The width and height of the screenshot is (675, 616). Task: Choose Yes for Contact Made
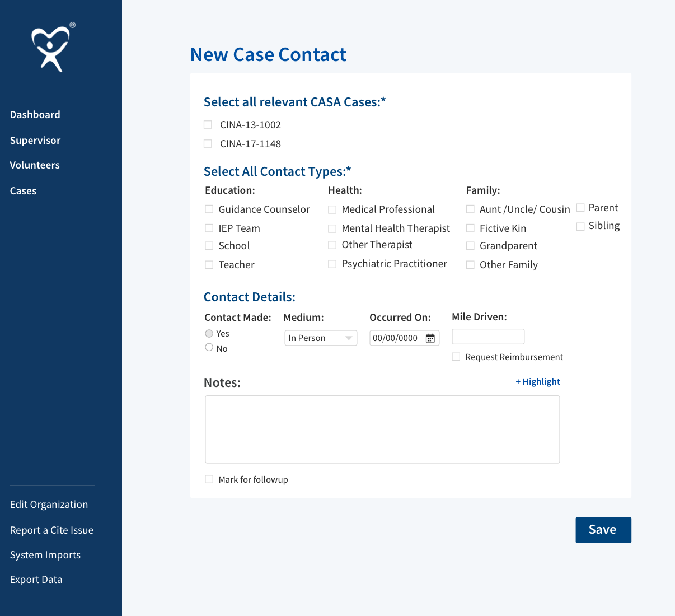tap(209, 333)
